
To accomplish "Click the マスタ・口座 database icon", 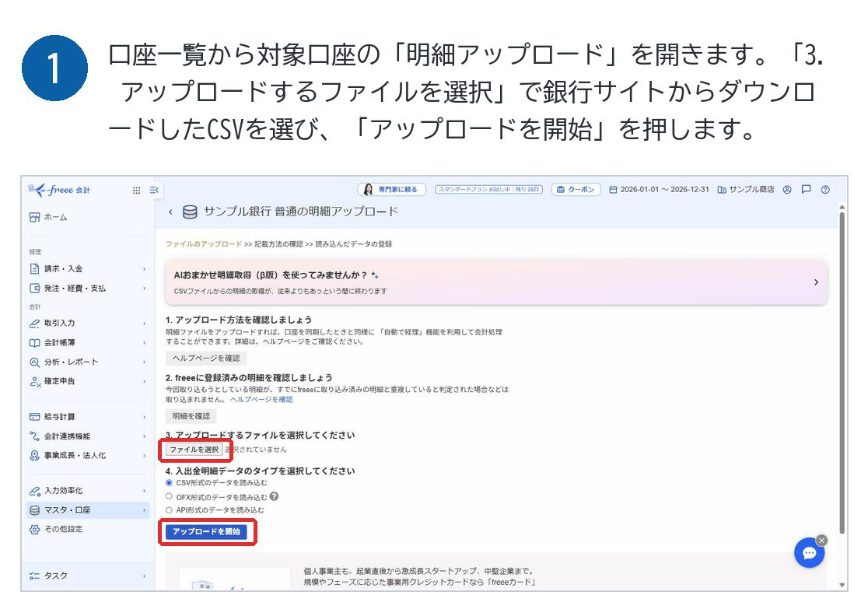I will [x=34, y=510].
